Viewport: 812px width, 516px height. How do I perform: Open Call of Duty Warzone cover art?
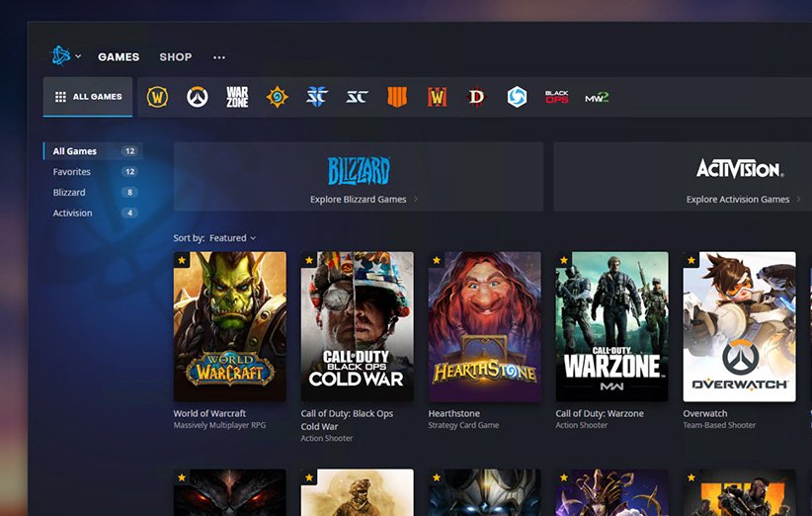(612, 327)
